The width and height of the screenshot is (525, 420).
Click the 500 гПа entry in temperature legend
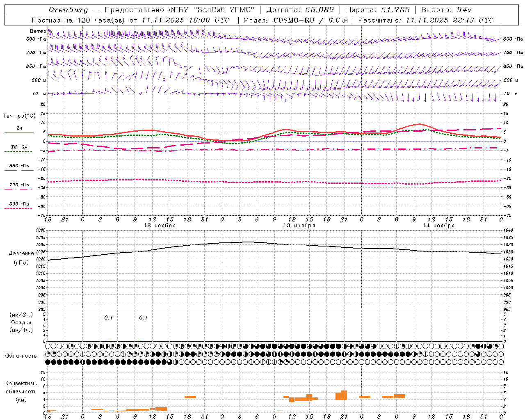click(x=19, y=204)
